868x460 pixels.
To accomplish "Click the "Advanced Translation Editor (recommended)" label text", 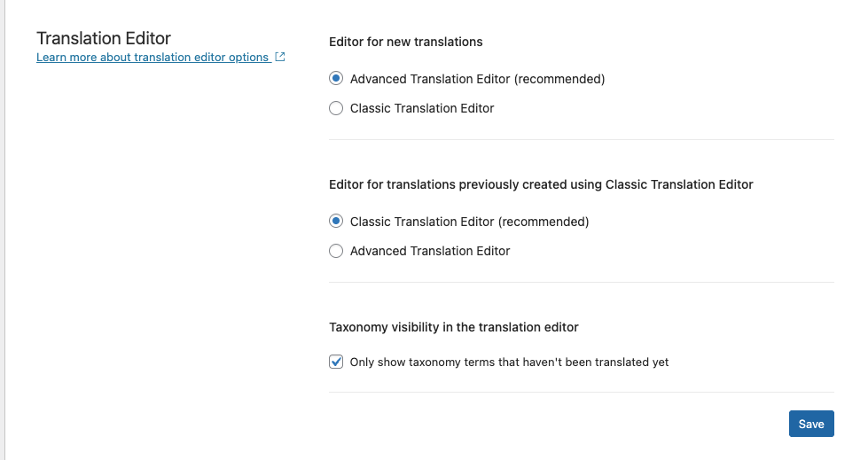I will [477, 79].
